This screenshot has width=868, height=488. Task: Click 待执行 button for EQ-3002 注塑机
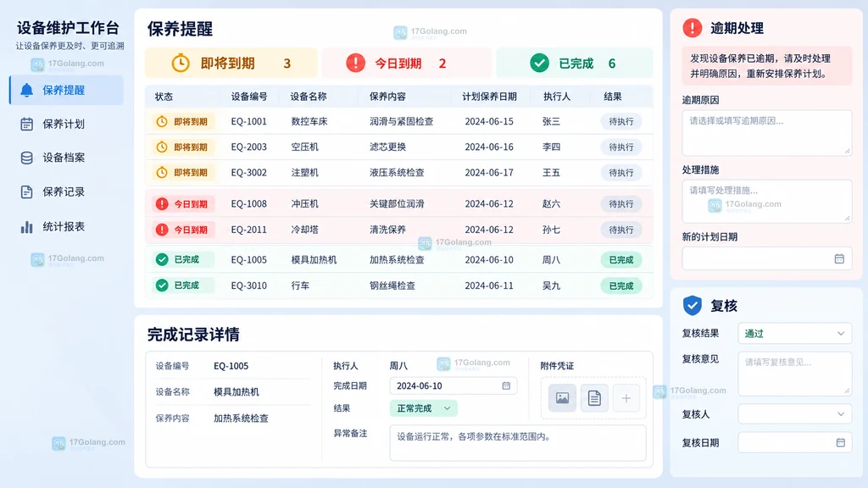[x=621, y=172]
